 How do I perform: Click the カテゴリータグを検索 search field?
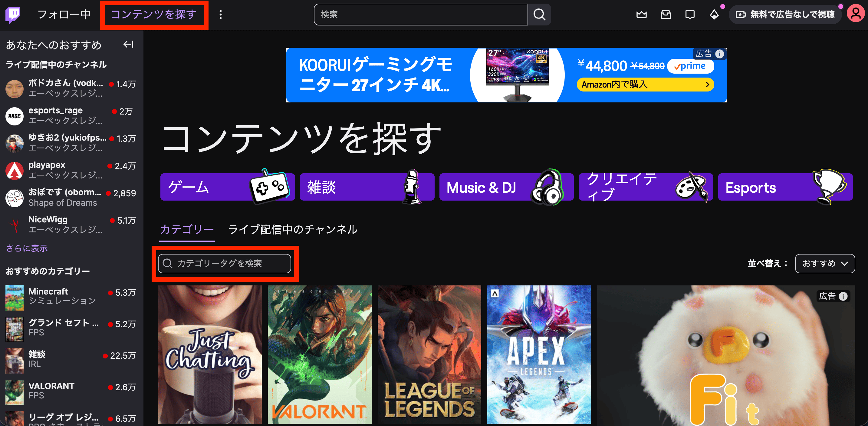(225, 263)
